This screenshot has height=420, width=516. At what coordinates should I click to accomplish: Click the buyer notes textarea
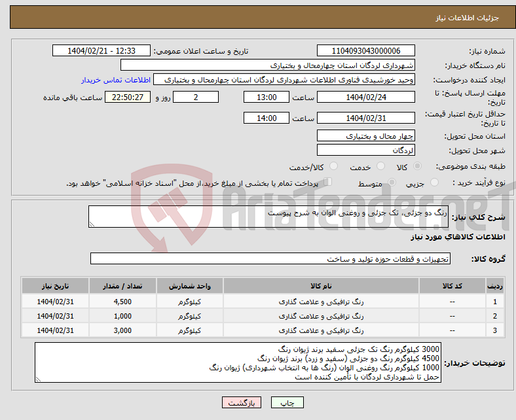coord(238,362)
